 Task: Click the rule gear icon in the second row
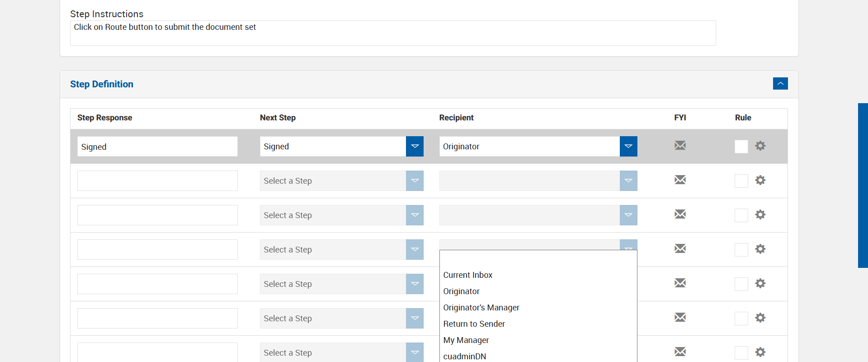point(760,180)
